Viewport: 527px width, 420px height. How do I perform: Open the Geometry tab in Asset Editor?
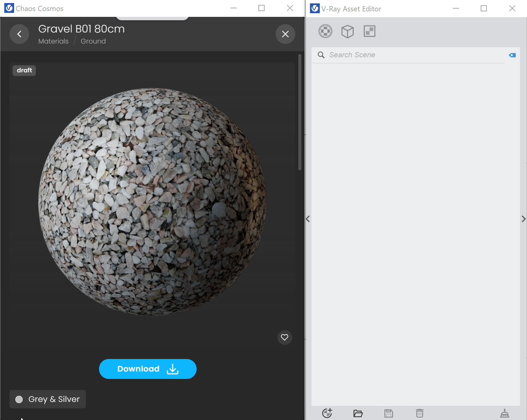pyautogui.click(x=347, y=31)
